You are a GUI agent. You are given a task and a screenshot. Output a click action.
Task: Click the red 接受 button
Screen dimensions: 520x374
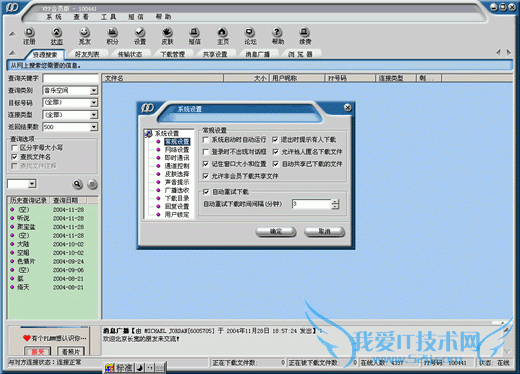pos(38,351)
